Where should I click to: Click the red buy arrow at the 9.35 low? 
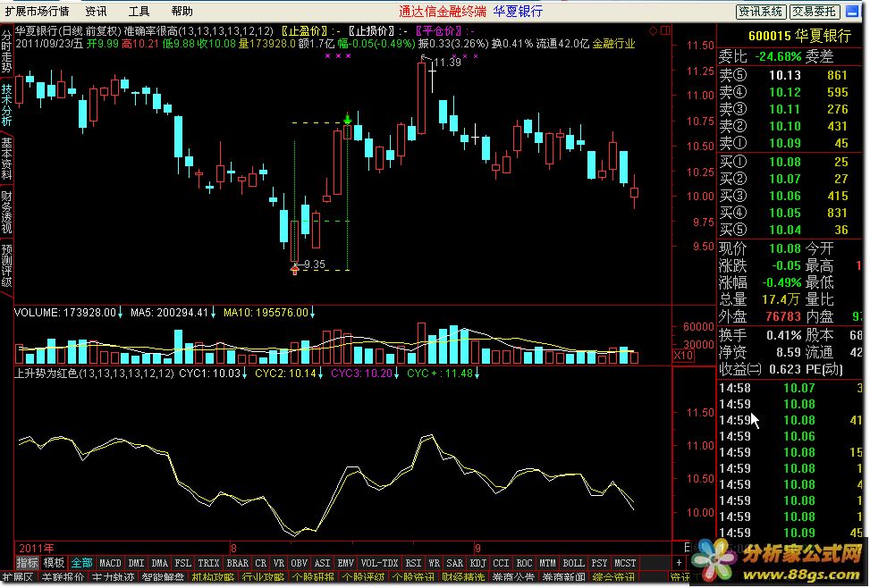pyautogui.click(x=295, y=270)
